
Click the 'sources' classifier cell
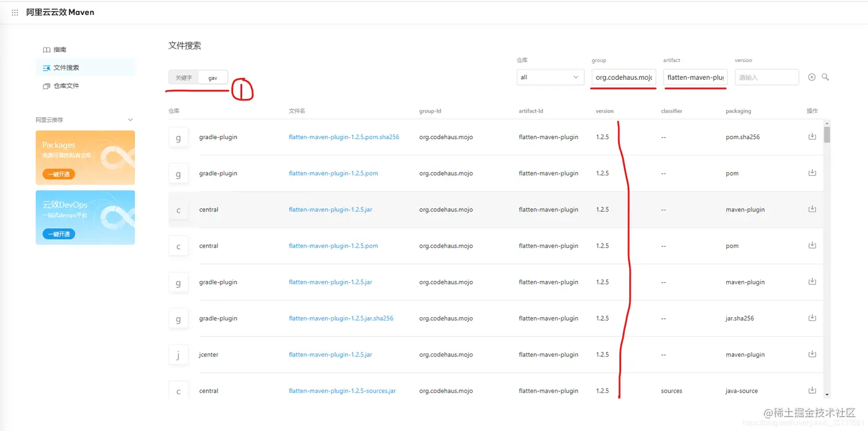[x=672, y=391]
